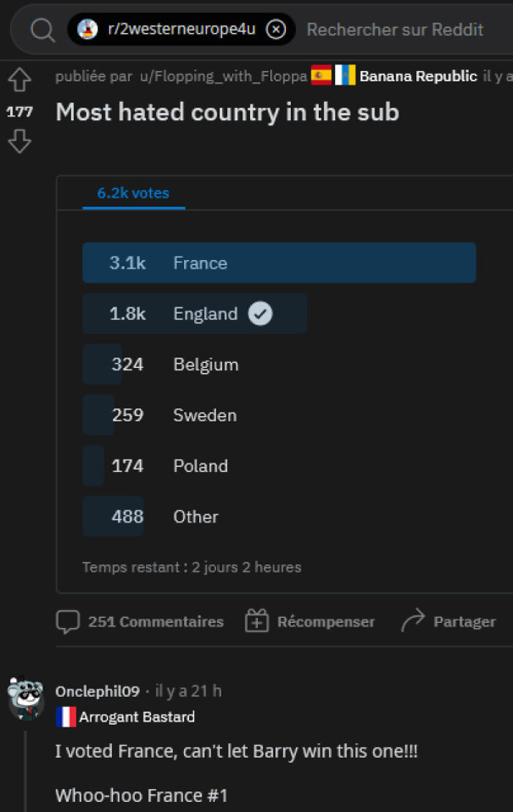Open the comments via the speech bubble icon

click(67, 621)
